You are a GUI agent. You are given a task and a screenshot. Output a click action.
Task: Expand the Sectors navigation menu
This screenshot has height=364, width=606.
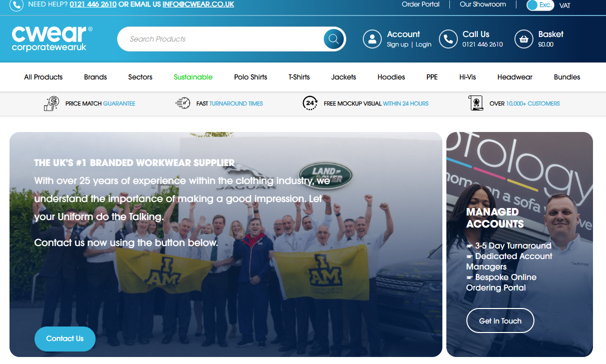(140, 77)
